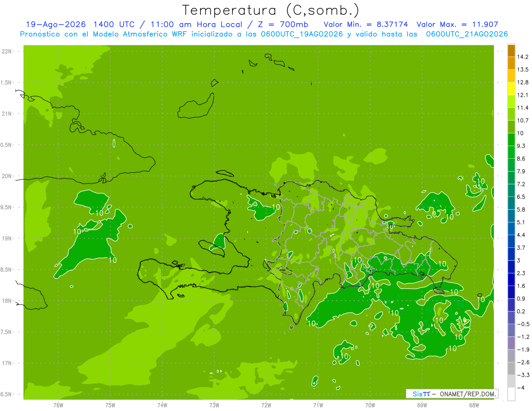Click the 21N latitude axis label
532x411 pixels.
point(7,114)
